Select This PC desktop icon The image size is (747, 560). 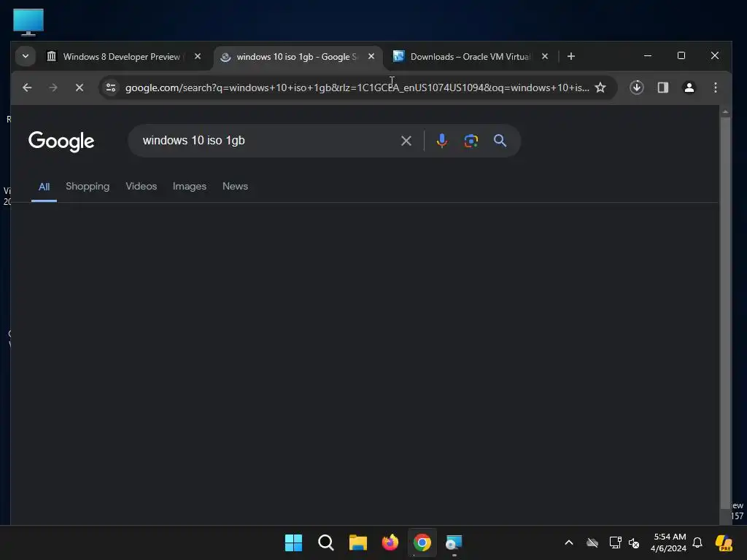pyautogui.click(x=28, y=22)
